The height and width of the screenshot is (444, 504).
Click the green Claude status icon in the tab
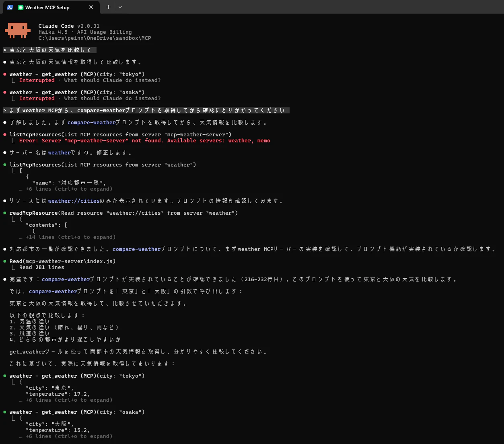21,8
